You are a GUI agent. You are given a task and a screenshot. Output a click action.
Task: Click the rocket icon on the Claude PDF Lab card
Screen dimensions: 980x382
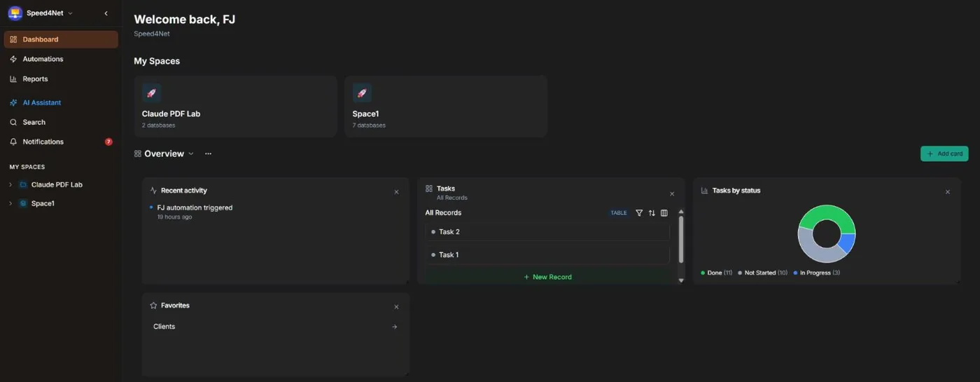(x=151, y=93)
